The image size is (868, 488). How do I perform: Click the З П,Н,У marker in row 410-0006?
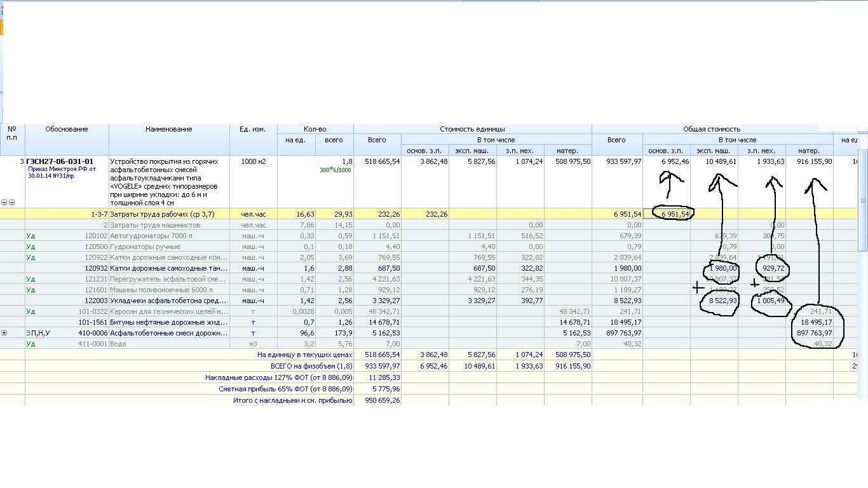pyautogui.click(x=38, y=333)
